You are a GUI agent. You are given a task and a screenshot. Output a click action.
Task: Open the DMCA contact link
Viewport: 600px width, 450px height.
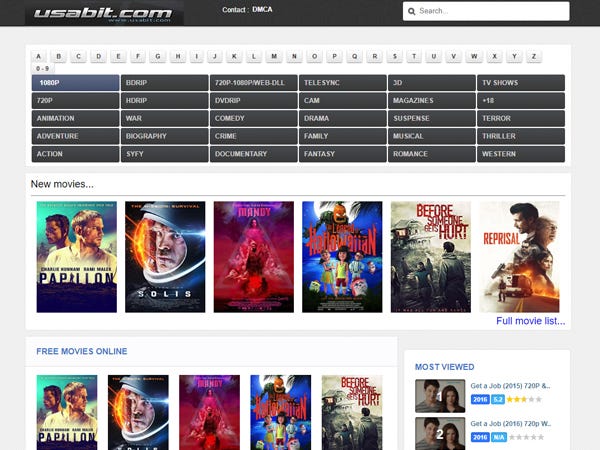(x=262, y=10)
